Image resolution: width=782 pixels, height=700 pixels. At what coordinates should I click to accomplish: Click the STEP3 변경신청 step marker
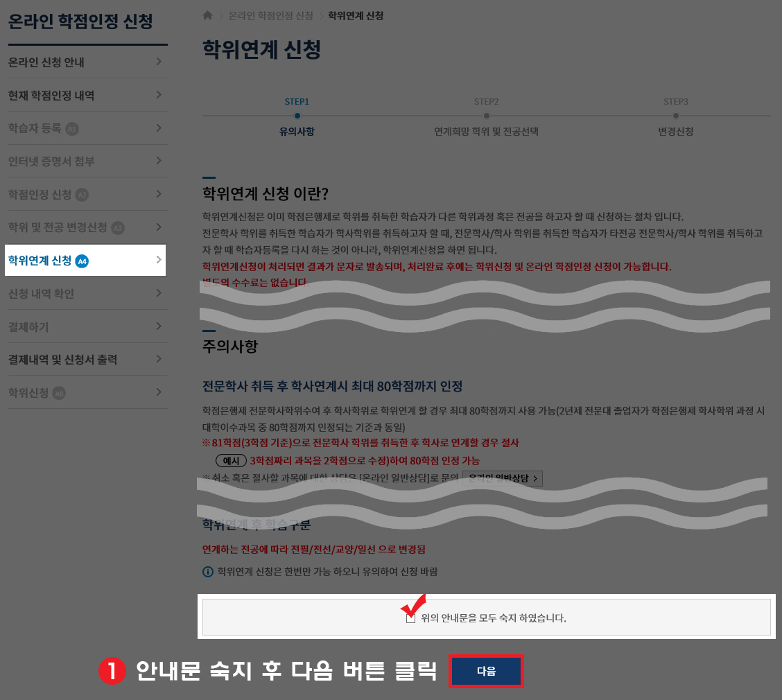[676, 116]
